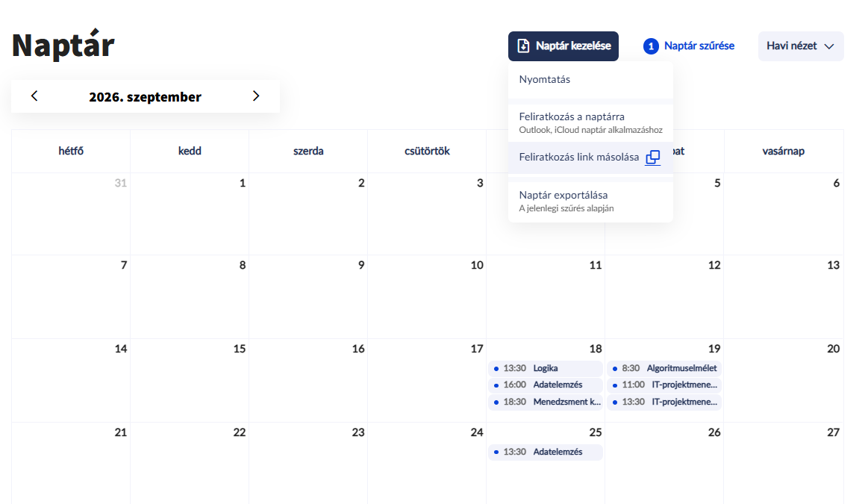Click the csütörtök column header
Screen dimensions: 868x504
(x=427, y=151)
